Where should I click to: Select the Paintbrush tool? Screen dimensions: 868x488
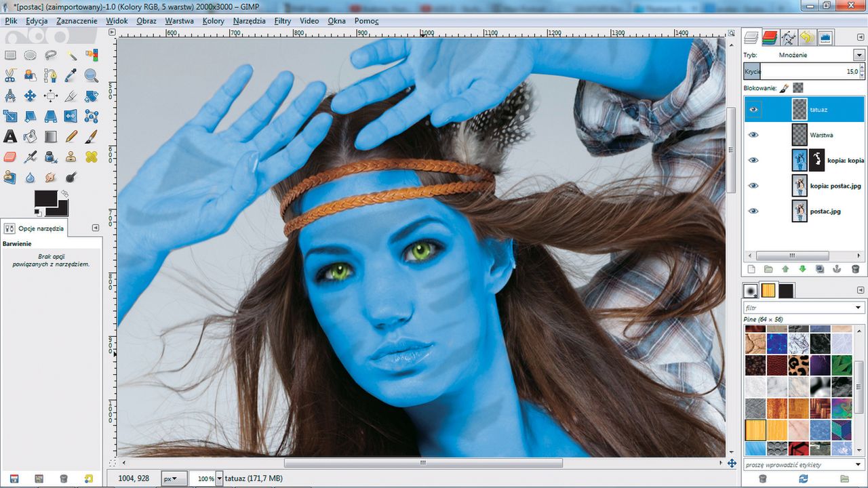(x=92, y=136)
